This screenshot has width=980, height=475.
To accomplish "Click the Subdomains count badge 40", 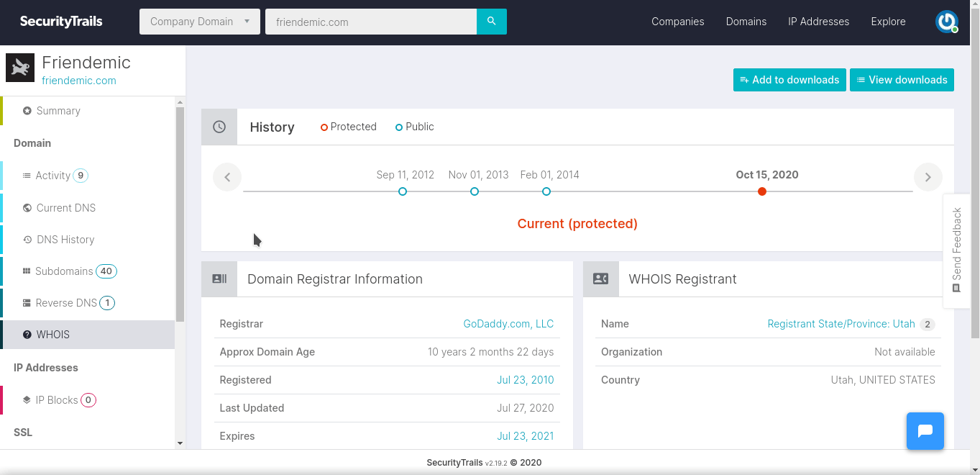I will 106,271.
